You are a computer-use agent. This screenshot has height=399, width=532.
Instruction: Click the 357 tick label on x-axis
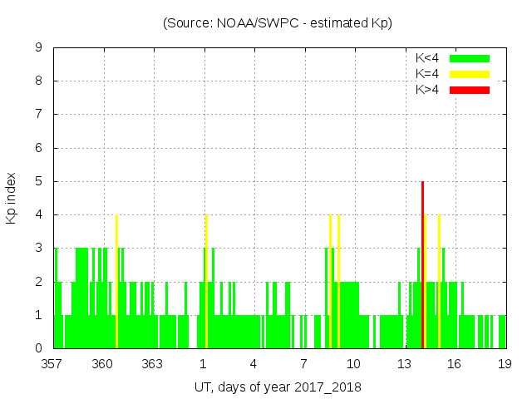(52, 364)
